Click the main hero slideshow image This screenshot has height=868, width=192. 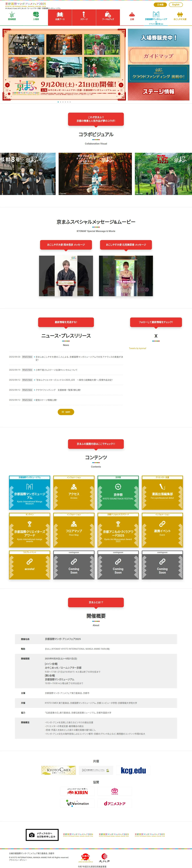coord(64,65)
